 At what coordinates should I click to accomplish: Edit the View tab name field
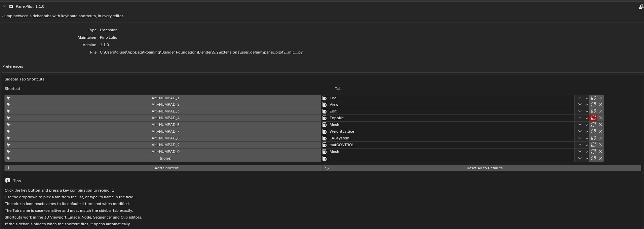coord(448,104)
